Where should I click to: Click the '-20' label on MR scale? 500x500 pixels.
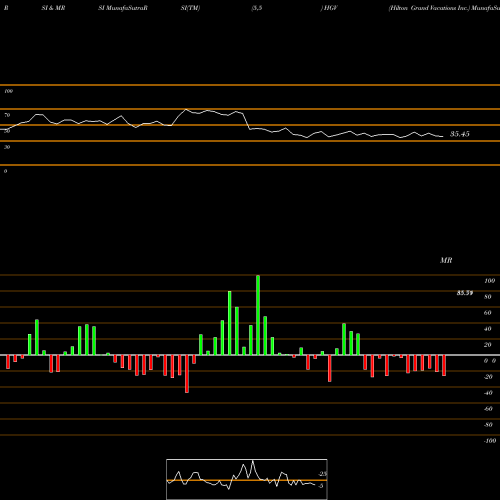488,377
